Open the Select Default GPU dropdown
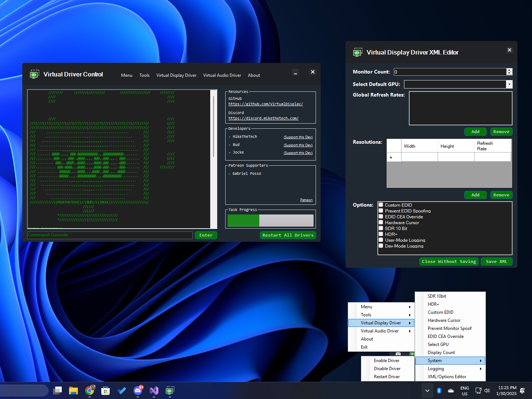This screenshot has width=532, height=399. click(x=509, y=84)
